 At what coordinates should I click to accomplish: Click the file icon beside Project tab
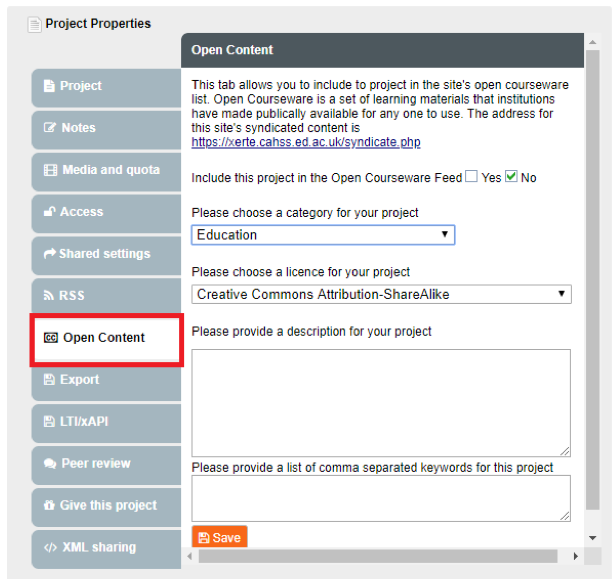coord(49,86)
